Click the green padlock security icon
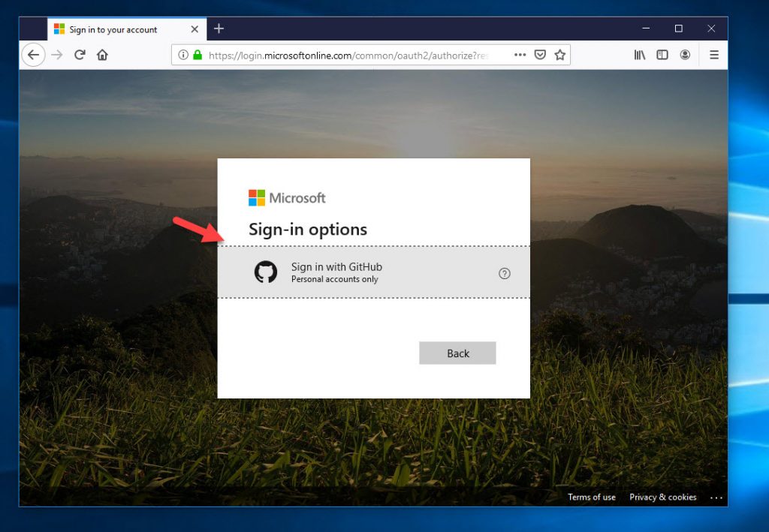This screenshot has height=532, width=769. [198, 55]
